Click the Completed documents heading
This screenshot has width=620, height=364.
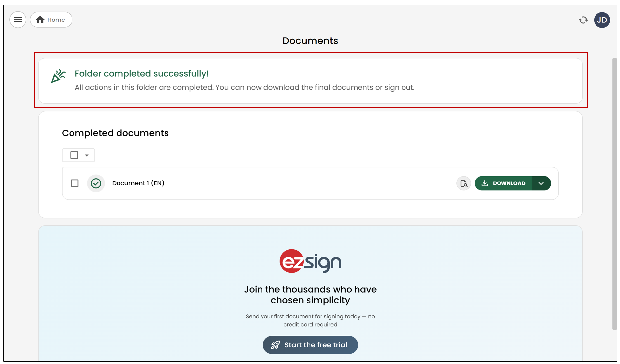click(115, 133)
